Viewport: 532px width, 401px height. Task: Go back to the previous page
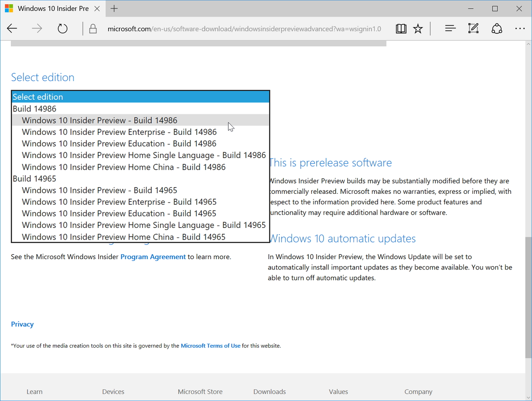point(12,28)
